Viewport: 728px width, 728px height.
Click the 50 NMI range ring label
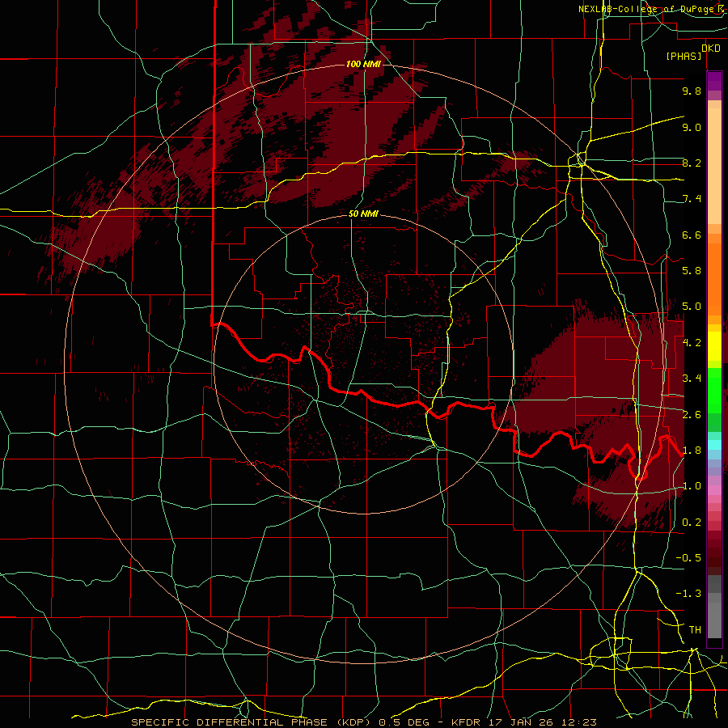[x=363, y=214]
